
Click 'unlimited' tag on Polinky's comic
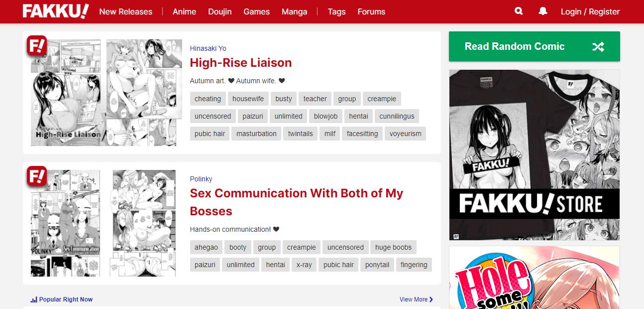tap(241, 265)
